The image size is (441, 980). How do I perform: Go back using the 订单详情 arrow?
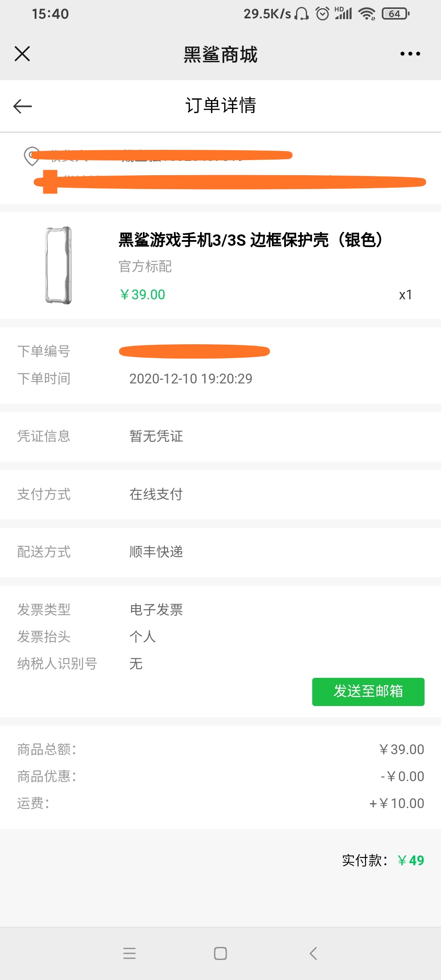pos(22,106)
